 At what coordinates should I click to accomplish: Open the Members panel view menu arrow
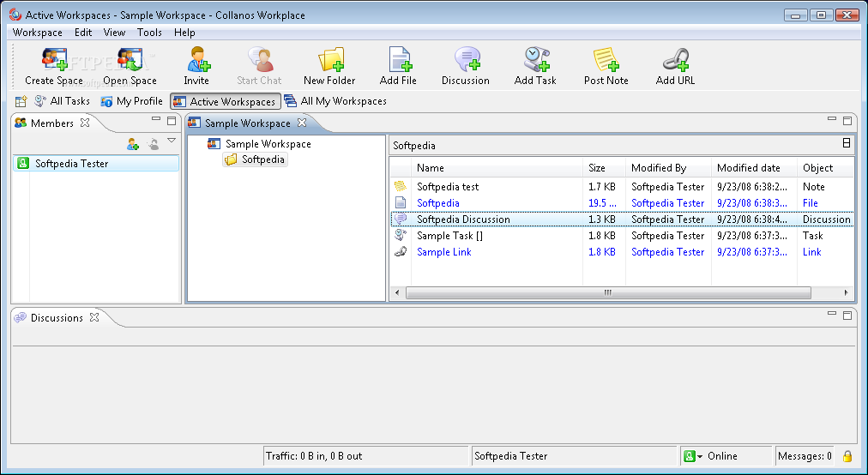coord(172,141)
